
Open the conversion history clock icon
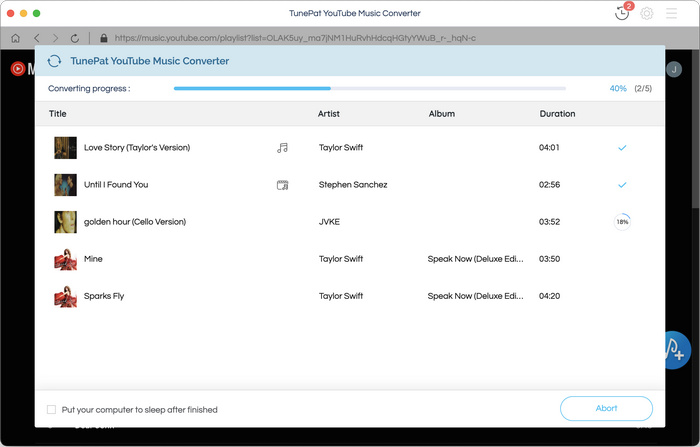point(621,13)
